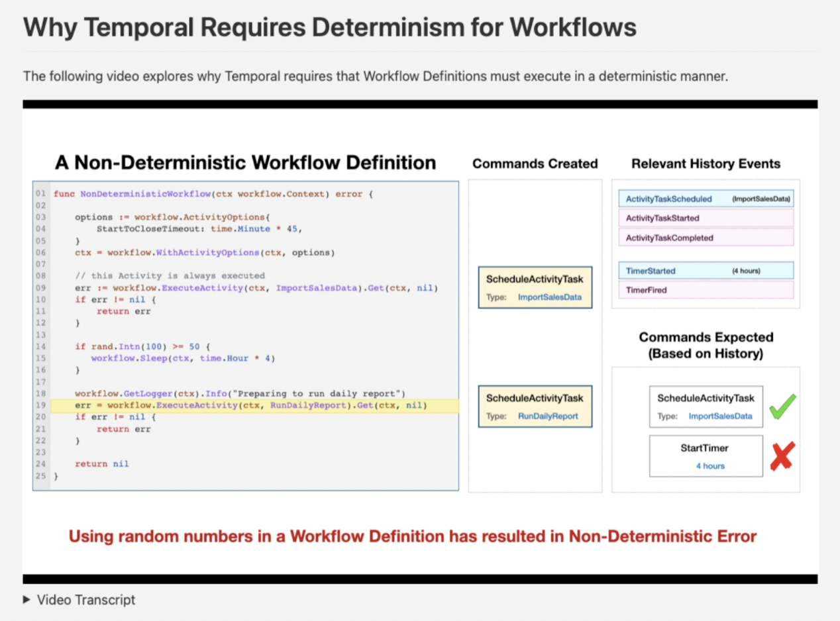
Task: Expand the Video Transcript disclosure triangle
Action: click(x=26, y=600)
